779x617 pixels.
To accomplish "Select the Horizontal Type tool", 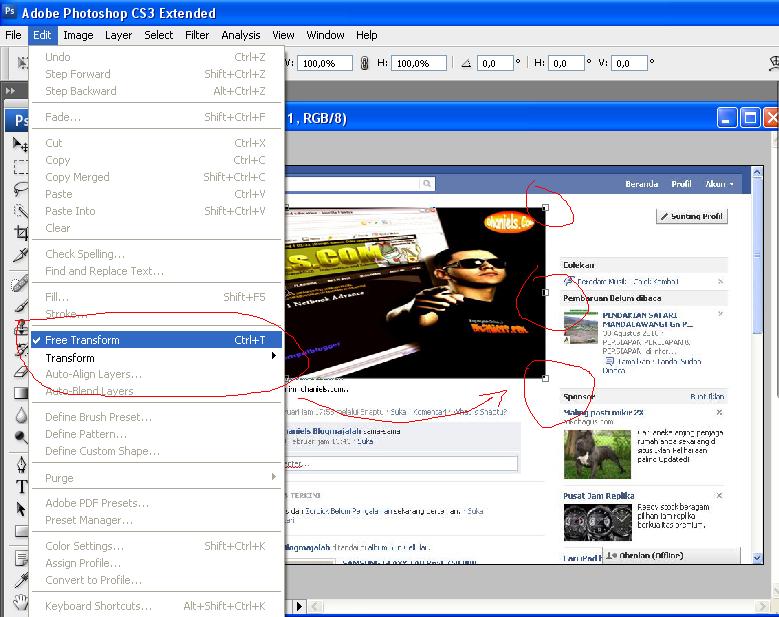I will 20,487.
